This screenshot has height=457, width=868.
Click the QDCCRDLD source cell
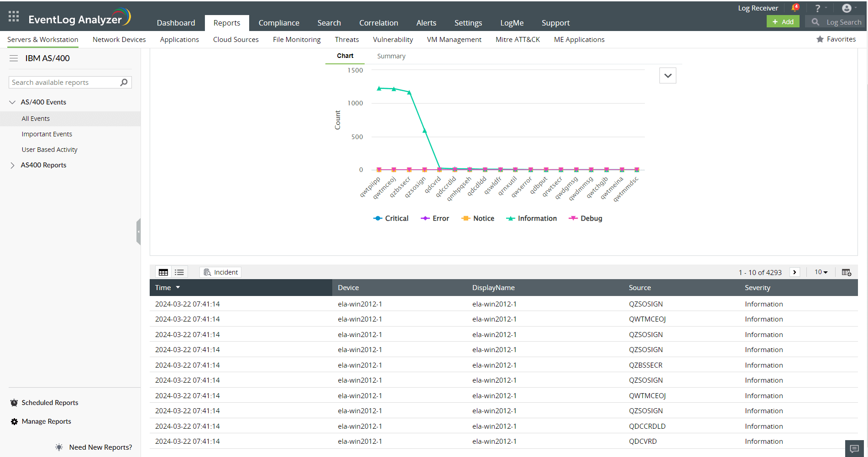(647, 426)
